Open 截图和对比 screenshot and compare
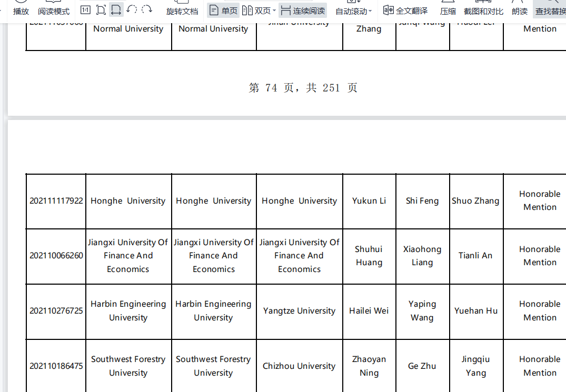The height and width of the screenshot is (392, 566). [x=483, y=8]
